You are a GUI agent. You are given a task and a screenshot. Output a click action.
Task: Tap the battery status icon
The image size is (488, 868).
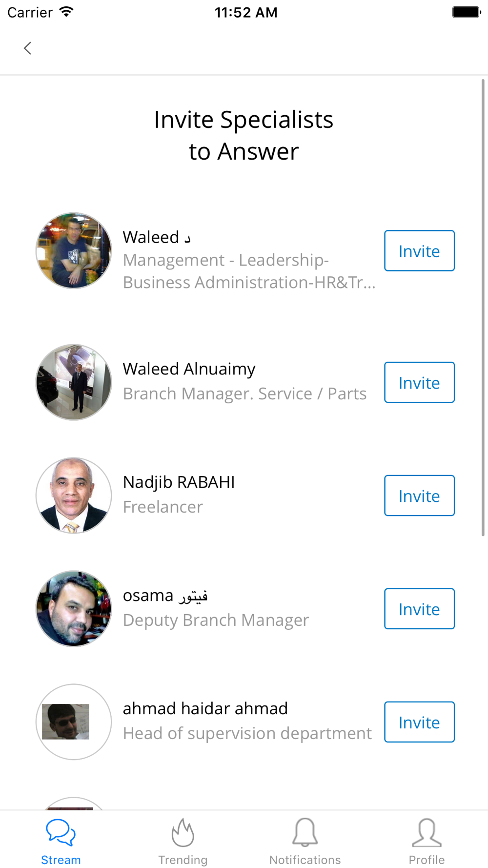(x=467, y=12)
